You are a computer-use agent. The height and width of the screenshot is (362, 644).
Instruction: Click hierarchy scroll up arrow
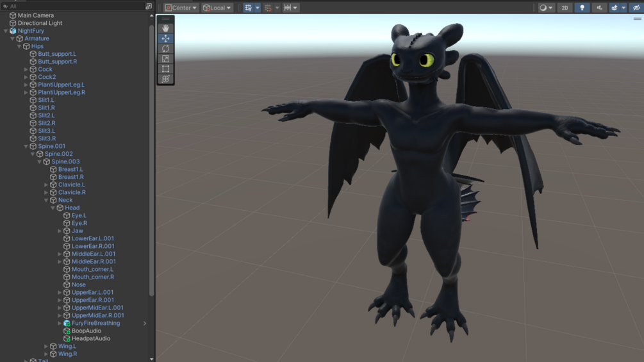point(152,15)
